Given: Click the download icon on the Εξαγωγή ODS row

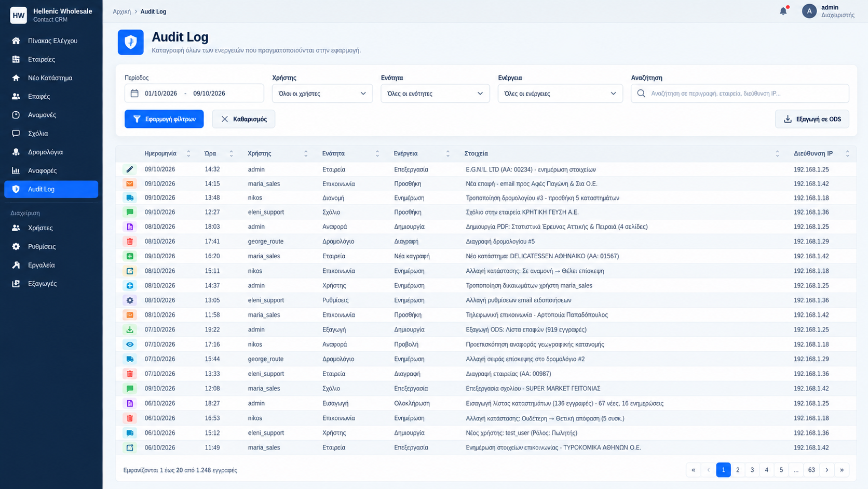Looking at the screenshot, I should coord(130,329).
